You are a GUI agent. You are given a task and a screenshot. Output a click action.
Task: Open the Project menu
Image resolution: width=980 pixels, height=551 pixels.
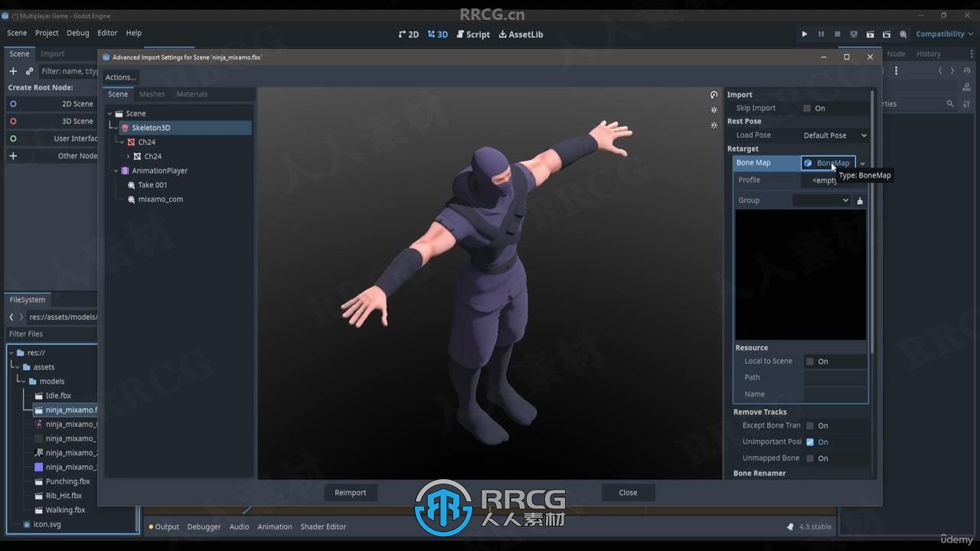(x=47, y=34)
